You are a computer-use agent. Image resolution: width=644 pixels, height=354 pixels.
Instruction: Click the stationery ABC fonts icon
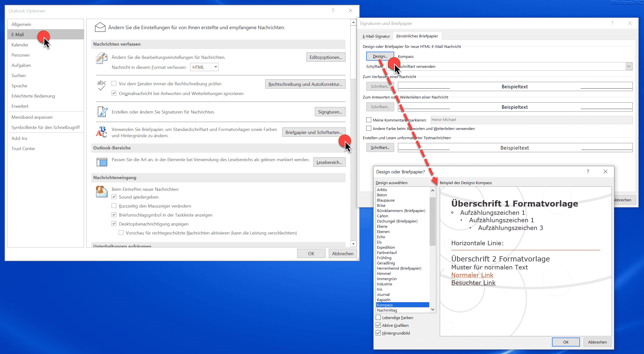(101, 132)
